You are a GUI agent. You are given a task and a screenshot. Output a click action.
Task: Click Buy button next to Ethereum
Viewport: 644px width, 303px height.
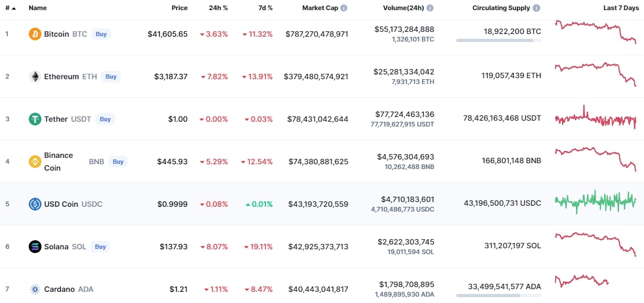click(111, 77)
